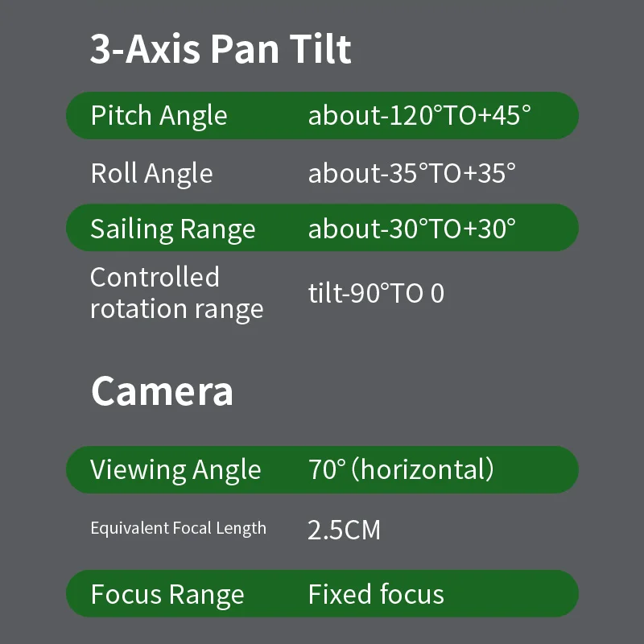Click the 3-Axis Pan Tilt heading
The width and height of the screenshot is (644, 644).
[221, 49]
